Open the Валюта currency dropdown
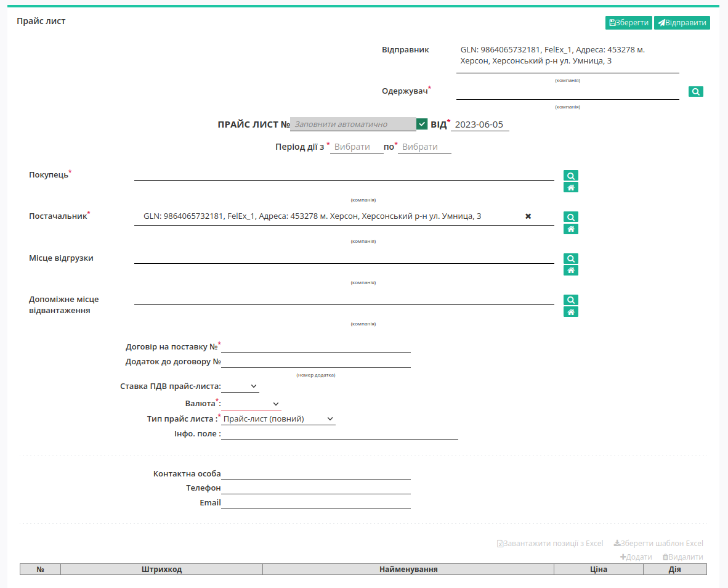Image resolution: width=728 pixels, height=588 pixels. click(x=251, y=404)
